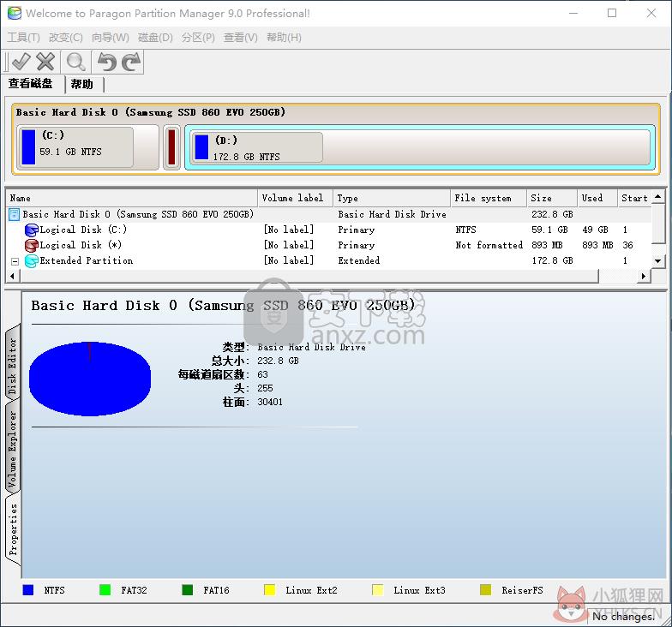Open the Properties side tab
The image size is (672, 627).
pos(12,529)
